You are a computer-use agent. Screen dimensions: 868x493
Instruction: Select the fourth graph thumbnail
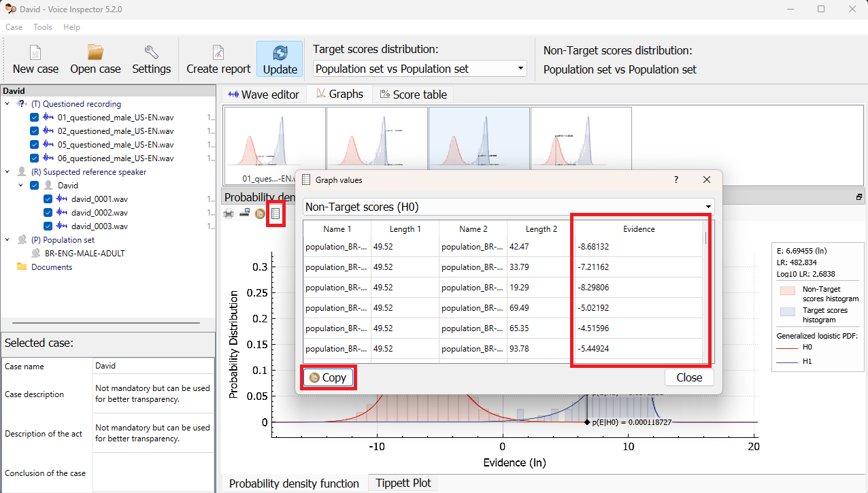pos(581,138)
